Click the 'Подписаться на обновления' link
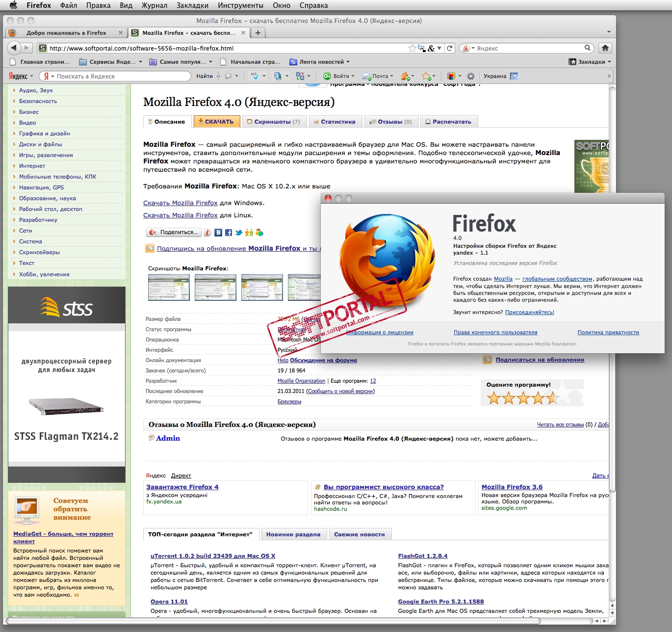This screenshot has height=632, width=672. pyautogui.click(x=540, y=360)
